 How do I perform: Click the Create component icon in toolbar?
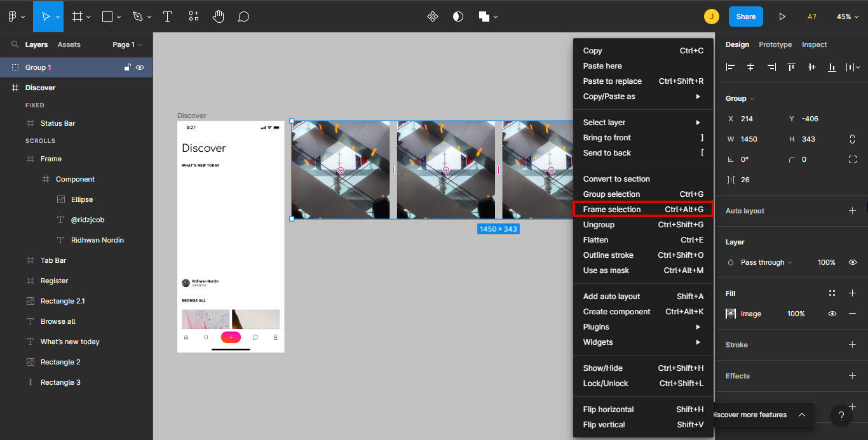tap(433, 17)
